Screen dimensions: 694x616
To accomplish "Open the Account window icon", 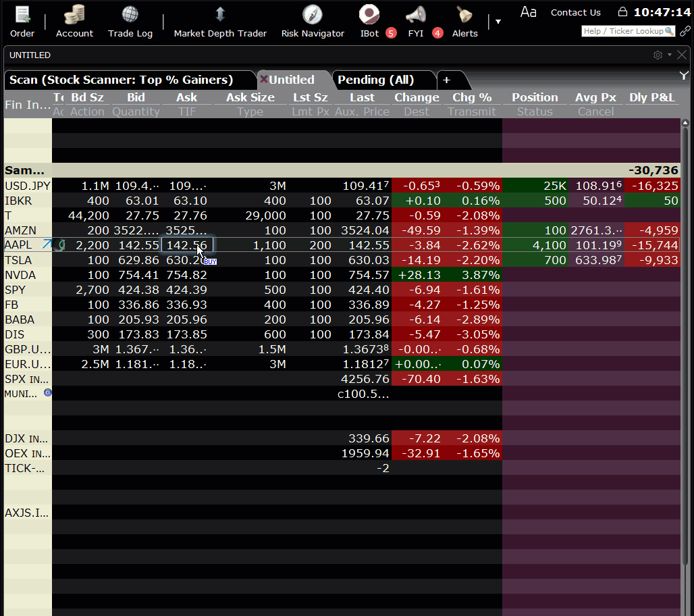I will tap(74, 15).
